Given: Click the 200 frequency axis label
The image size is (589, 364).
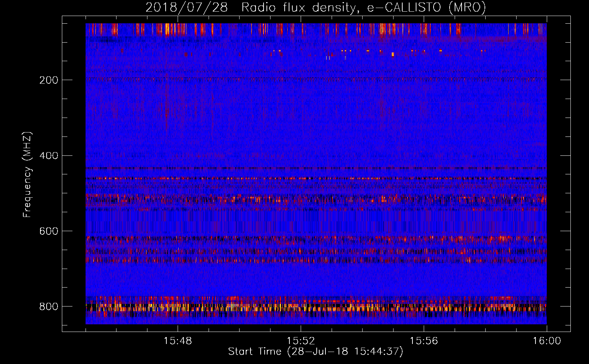Looking at the screenshot, I should coord(48,80).
